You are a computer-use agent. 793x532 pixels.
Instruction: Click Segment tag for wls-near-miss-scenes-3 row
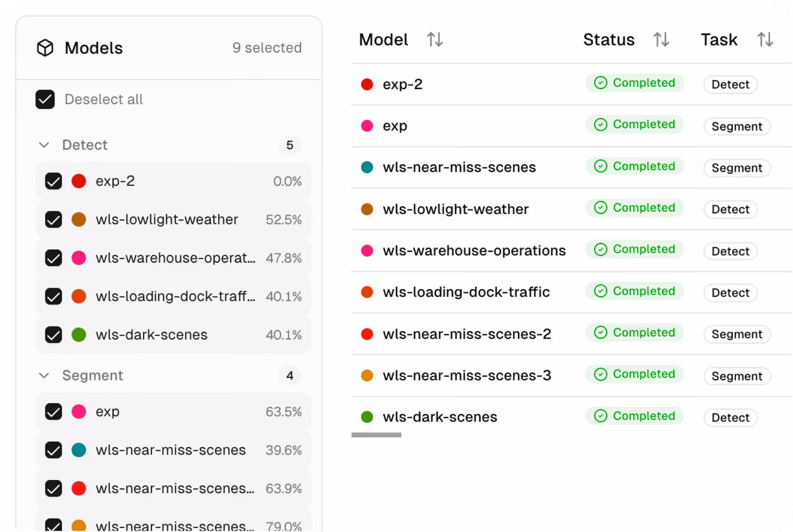pyautogui.click(x=737, y=376)
